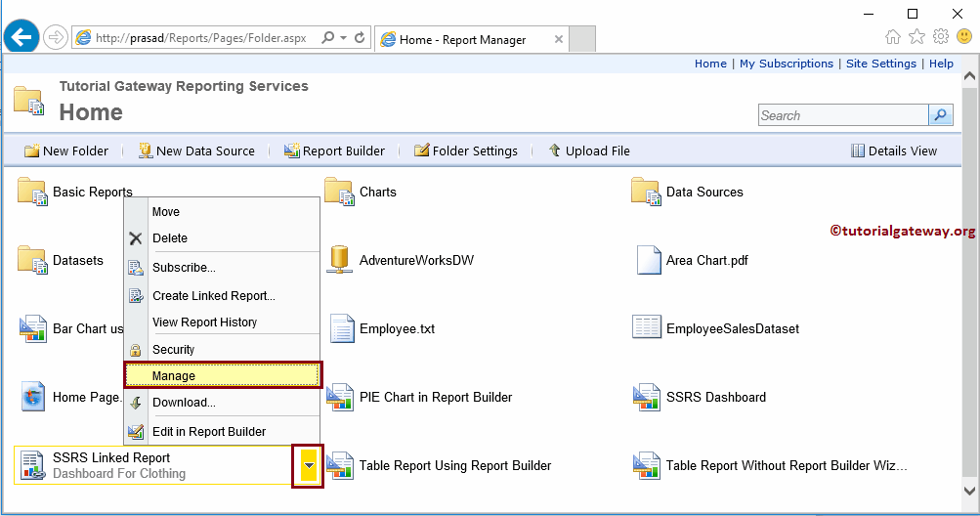The image size is (980, 516).
Task: Switch to Details View
Action: pyautogui.click(x=894, y=150)
